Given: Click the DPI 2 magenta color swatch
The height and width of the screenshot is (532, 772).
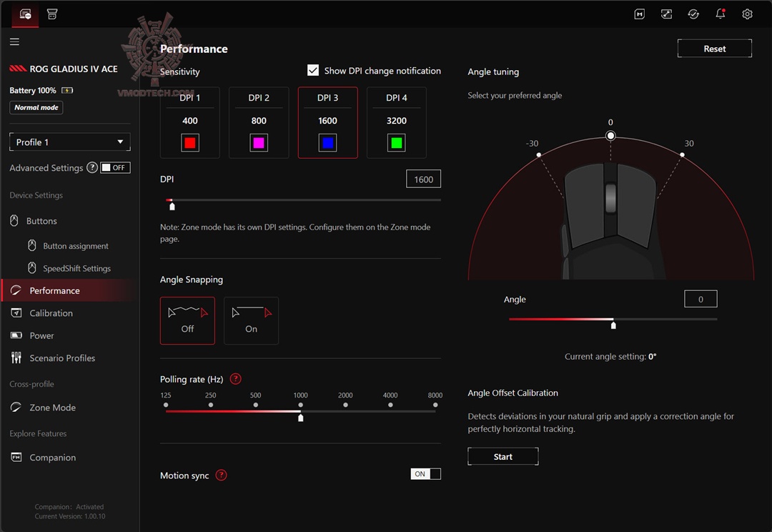Looking at the screenshot, I should pyautogui.click(x=259, y=143).
